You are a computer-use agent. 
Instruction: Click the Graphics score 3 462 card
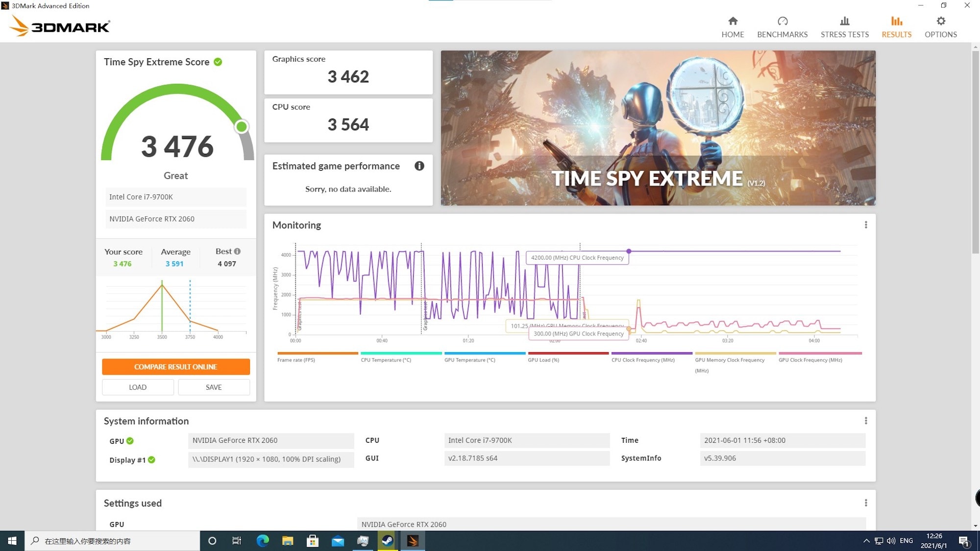[348, 72]
